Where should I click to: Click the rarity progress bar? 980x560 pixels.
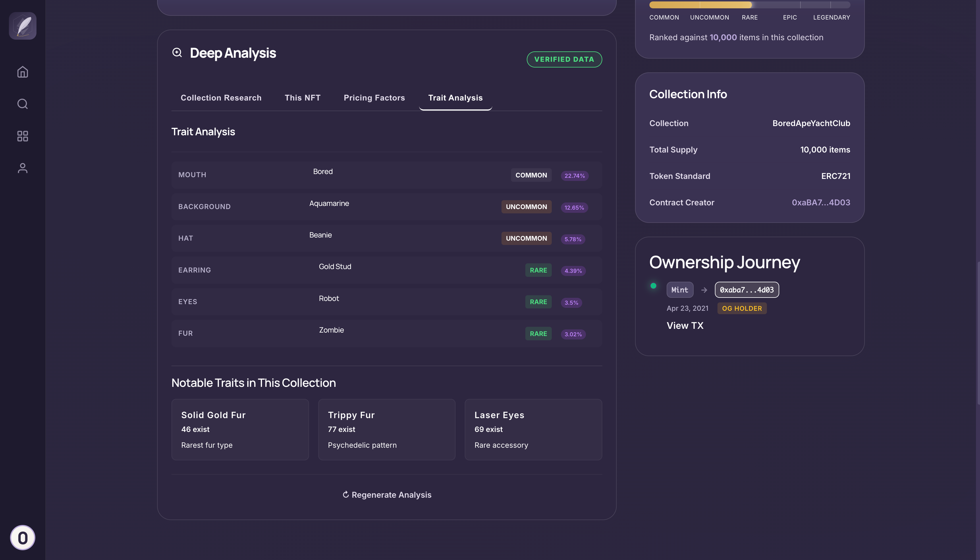click(749, 5)
